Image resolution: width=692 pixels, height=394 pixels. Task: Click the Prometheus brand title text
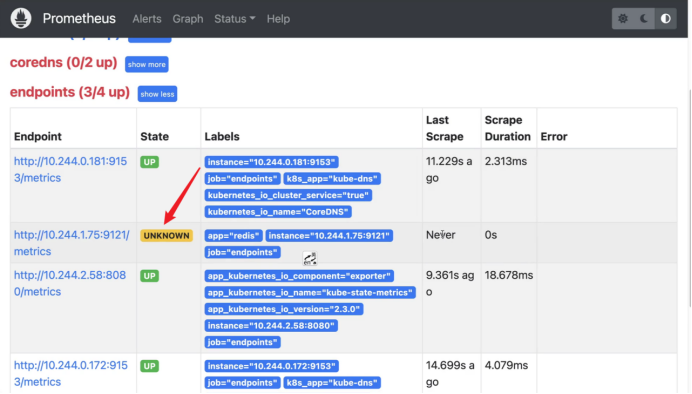(79, 19)
